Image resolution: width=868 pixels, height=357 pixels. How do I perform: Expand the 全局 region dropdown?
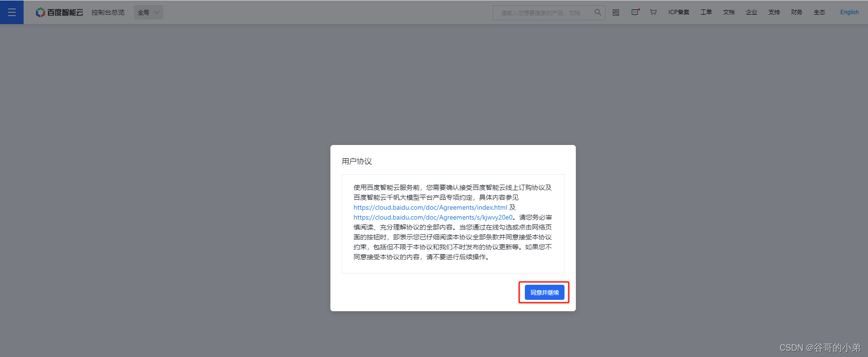(x=148, y=12)
